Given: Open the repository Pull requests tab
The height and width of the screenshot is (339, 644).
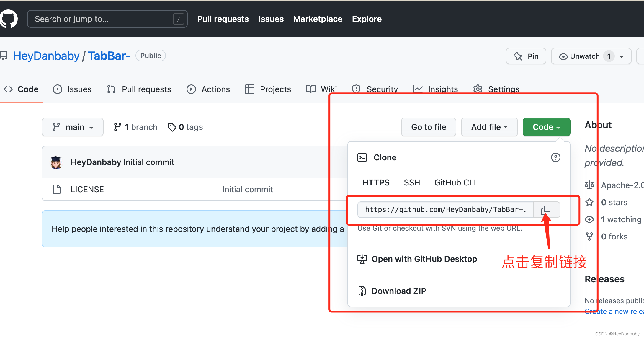Looking at the screenshot, I should point(139,89).
